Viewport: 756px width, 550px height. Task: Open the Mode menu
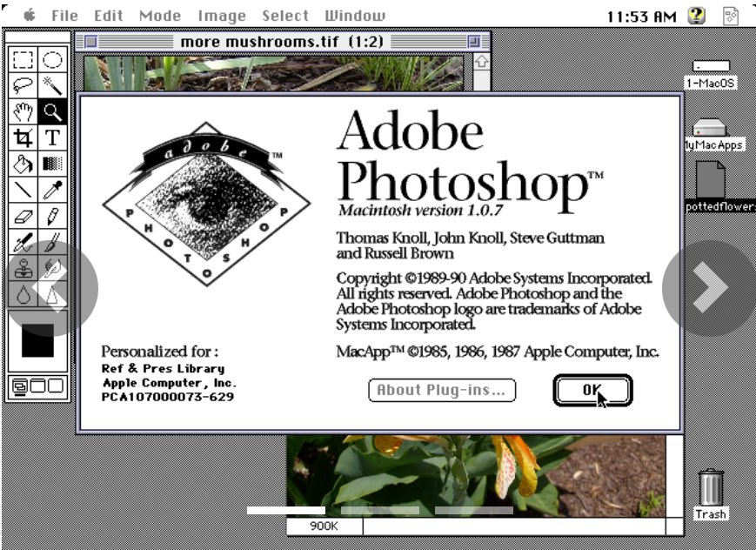(160, 16)
